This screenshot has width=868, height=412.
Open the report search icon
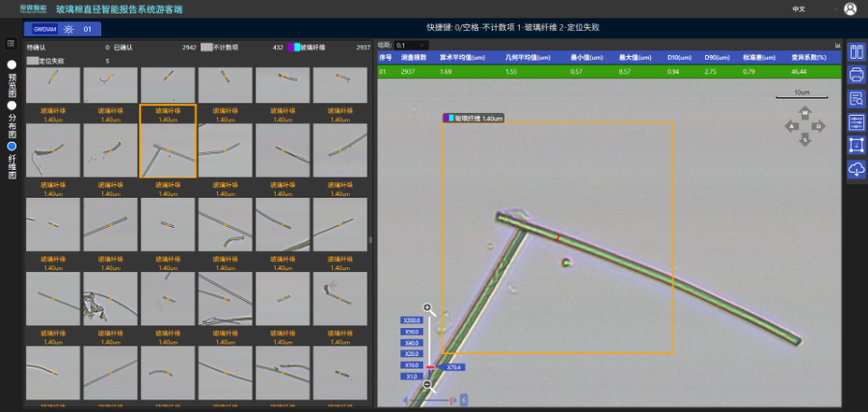(856, 98)
